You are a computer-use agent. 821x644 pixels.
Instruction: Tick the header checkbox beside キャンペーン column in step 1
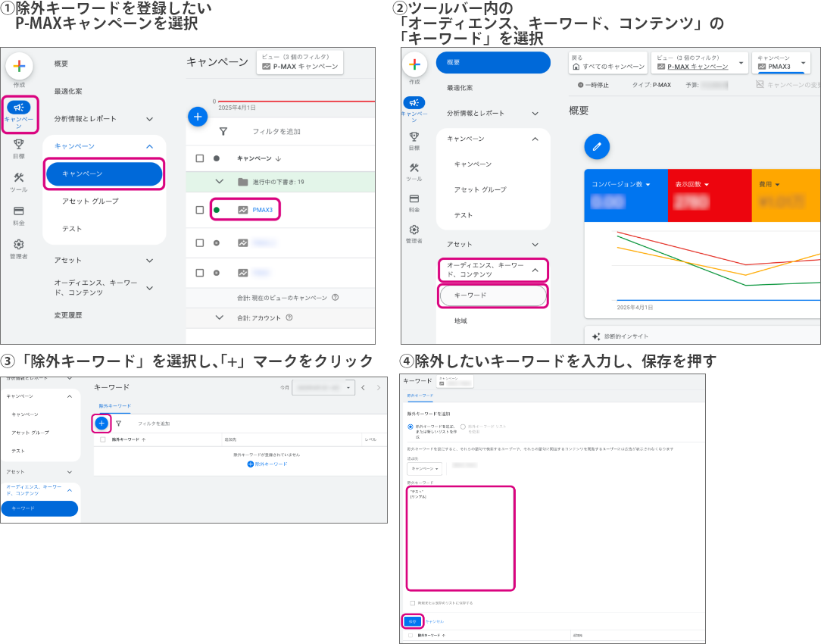click(x=199, y=158)
